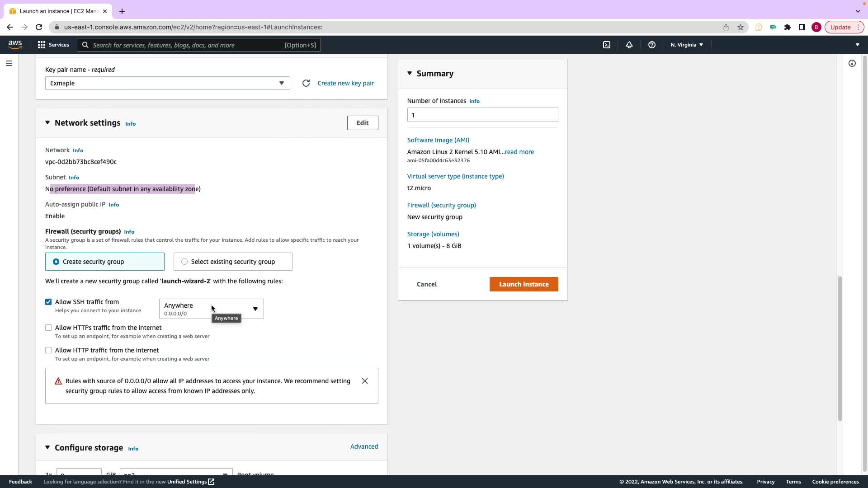Open AWS CloudShell icon in top bar
Viewport: 868px width, 488px height.
tap(607, 45)
